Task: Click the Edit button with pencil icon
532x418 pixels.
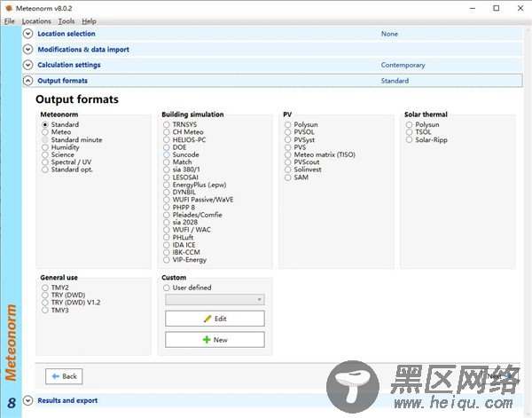Action: pos(215,319)
